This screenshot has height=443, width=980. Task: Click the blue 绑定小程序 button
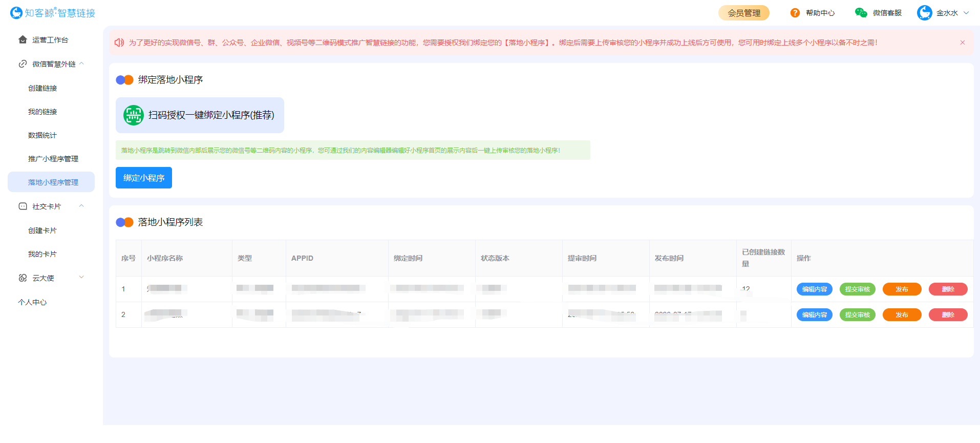(144, 178)
